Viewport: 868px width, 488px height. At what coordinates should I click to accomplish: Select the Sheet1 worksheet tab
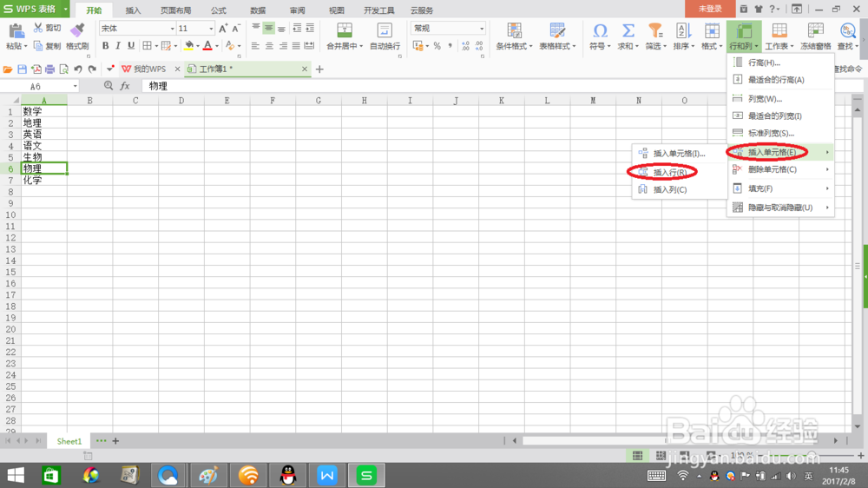coord(69,441)
